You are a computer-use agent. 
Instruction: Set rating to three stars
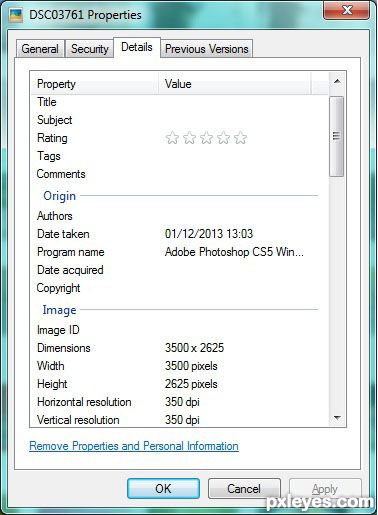click(206, 138)
